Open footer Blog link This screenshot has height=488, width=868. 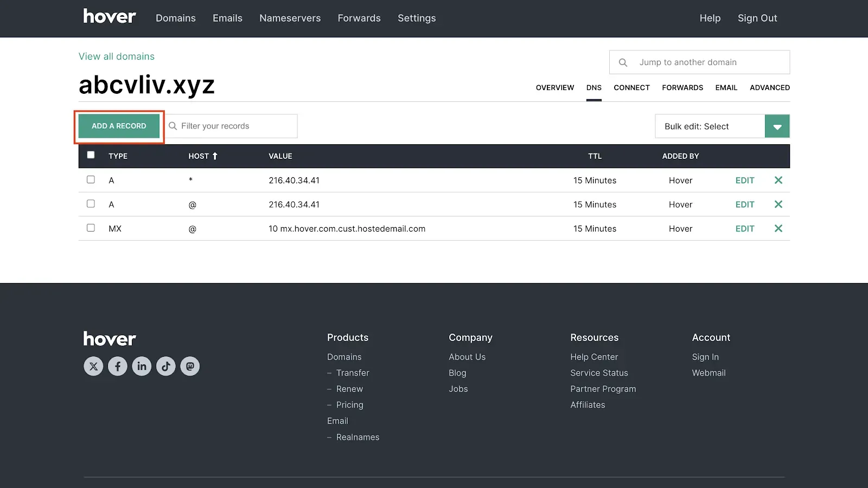click(457, 373)
